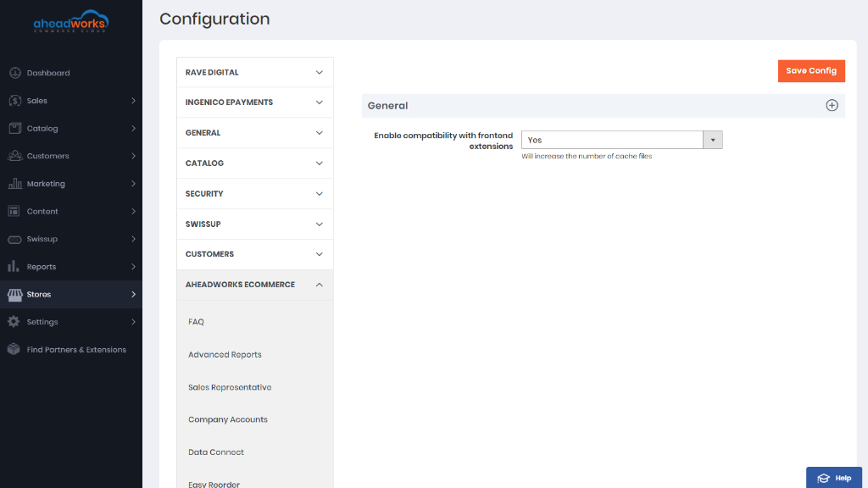
Task: Collapse the Aheadworks Ecommerce config tab
Action: [254, 285]
